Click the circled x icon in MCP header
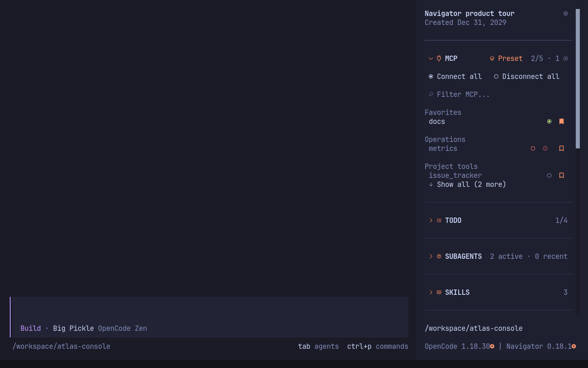 coord(566,58)
